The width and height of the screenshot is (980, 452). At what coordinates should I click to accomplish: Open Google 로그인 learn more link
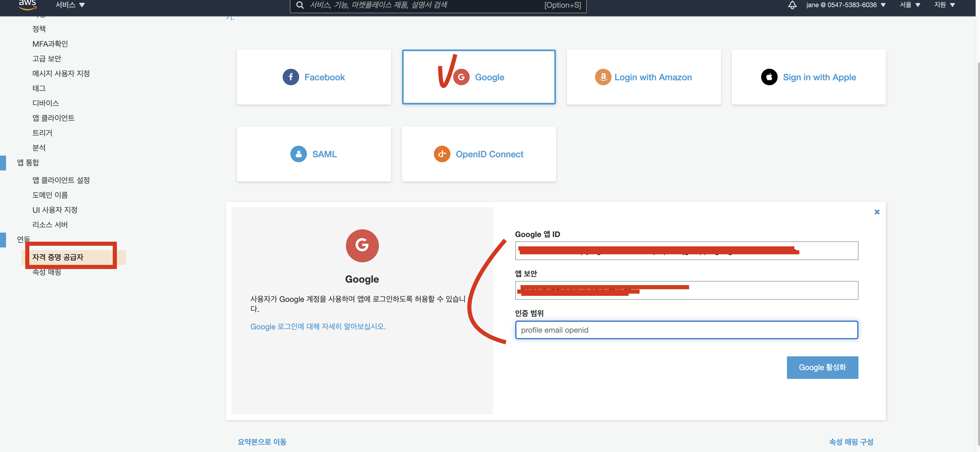(x=318, y=326)
